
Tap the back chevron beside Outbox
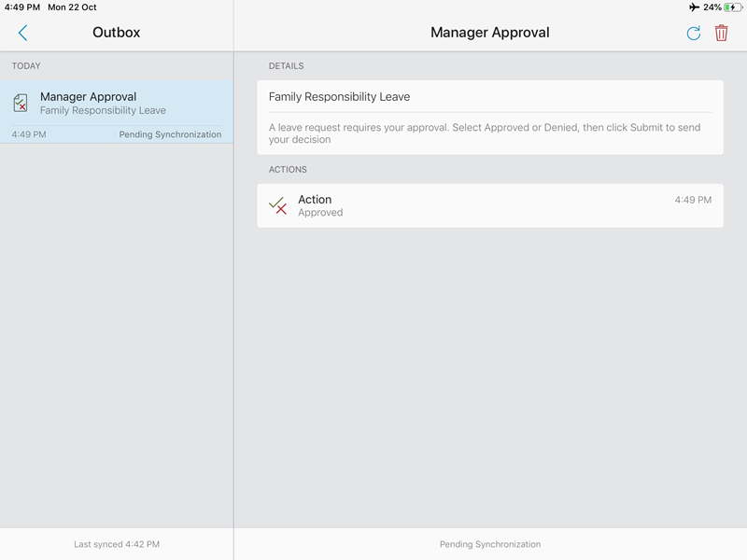tap(22, 33)
